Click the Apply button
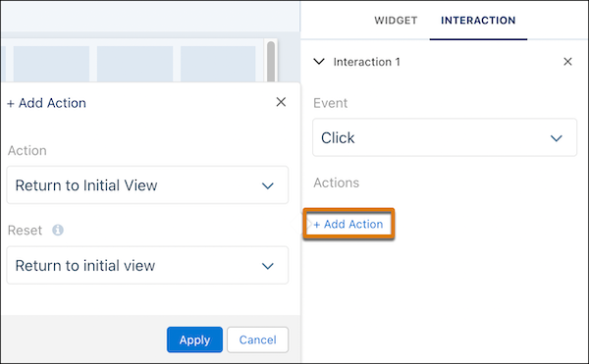The width and height of the screenshot is (589, 364). pos(194,339)
